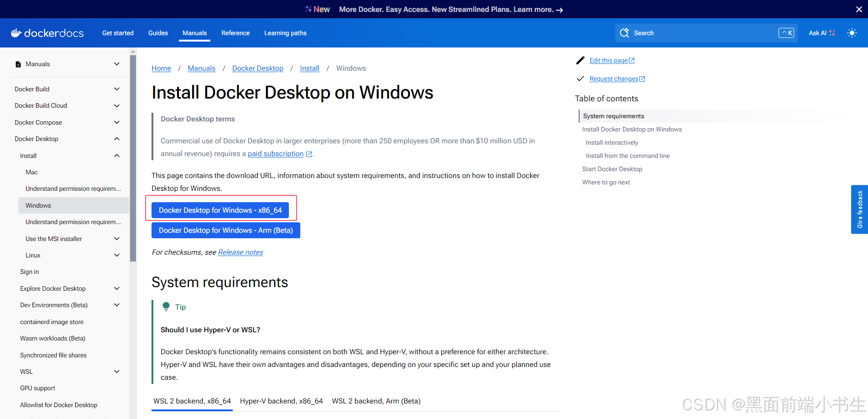Viewport: 868px width, 419px height.
Task: Open the Reference menu item
Action: point(235,33)
